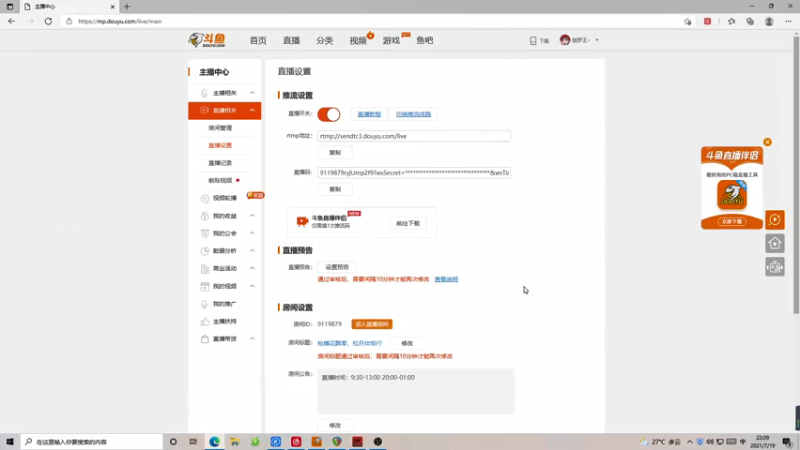Click 修改 next to room title
This screenshot has height=450, width=800.
coord(407,343)
